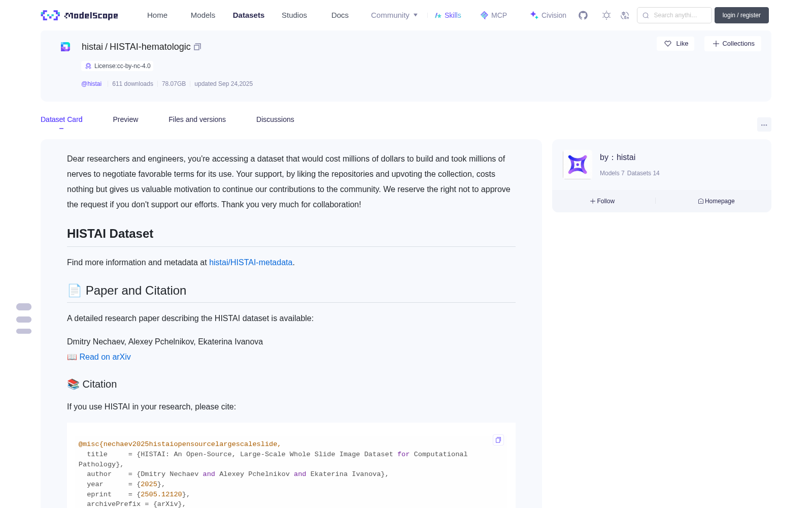Switch language with the translate icon
The image size is (812, 508).
pos(625,15)
